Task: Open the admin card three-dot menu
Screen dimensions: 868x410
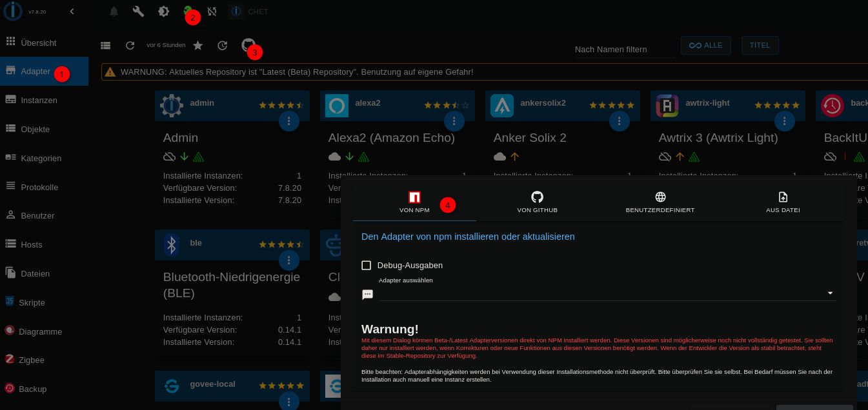Action: coord(289,121)
